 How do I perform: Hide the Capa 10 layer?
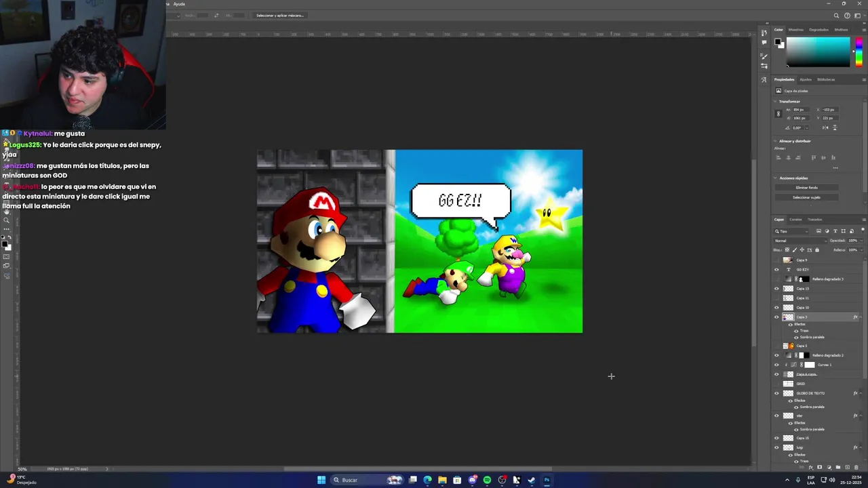coord(776,308)
